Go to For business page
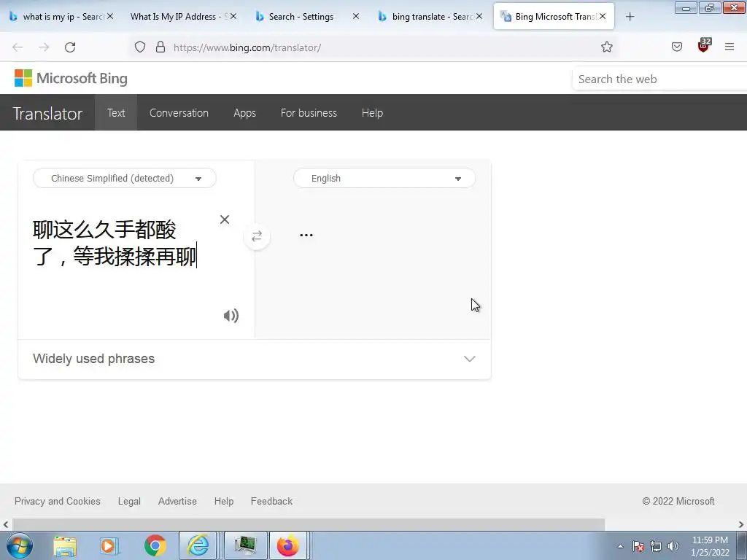 [309, 113]
